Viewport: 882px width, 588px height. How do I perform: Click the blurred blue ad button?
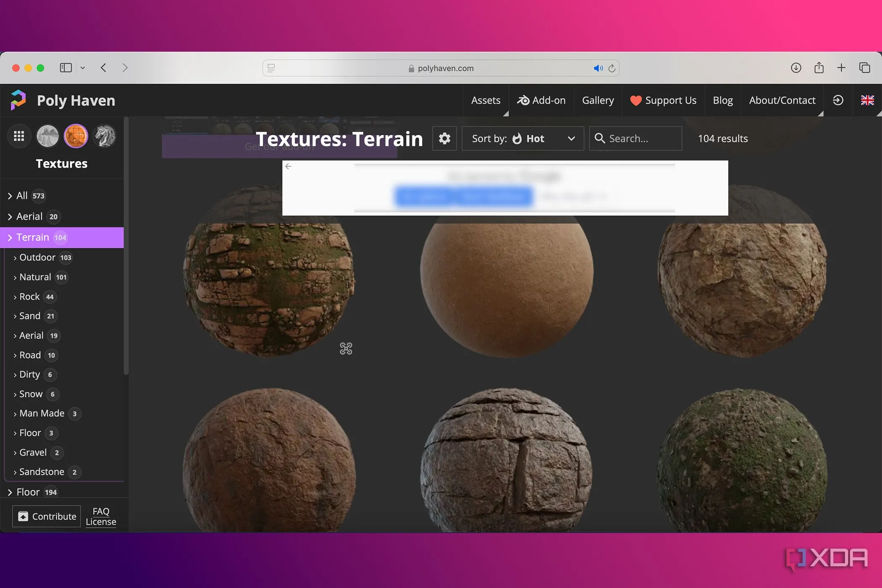464,196
